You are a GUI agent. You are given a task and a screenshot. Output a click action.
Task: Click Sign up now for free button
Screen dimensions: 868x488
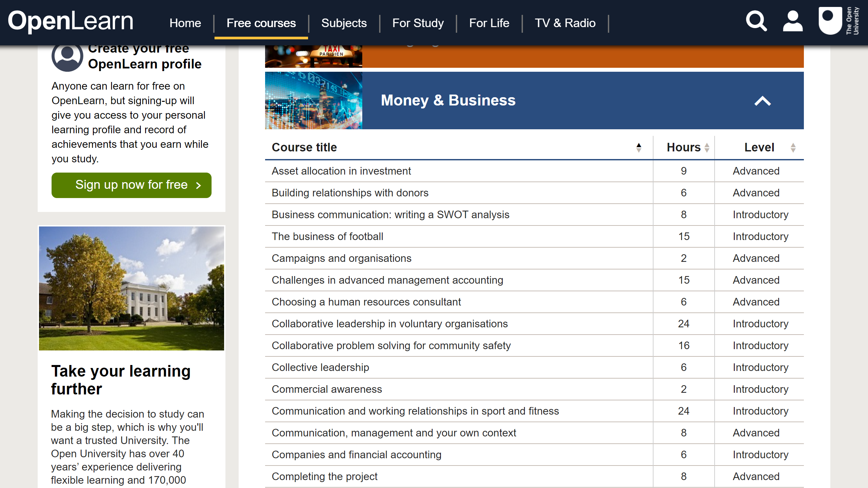click(132, 185)
